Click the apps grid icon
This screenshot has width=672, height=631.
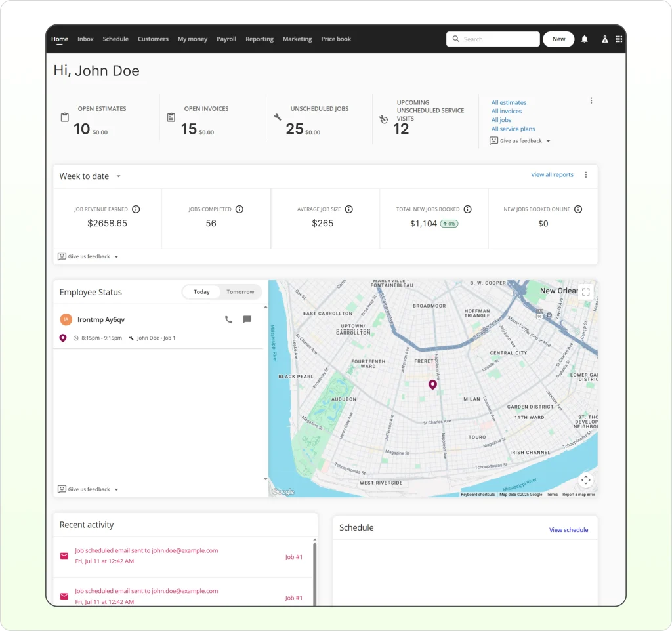(x=619, y=39)
